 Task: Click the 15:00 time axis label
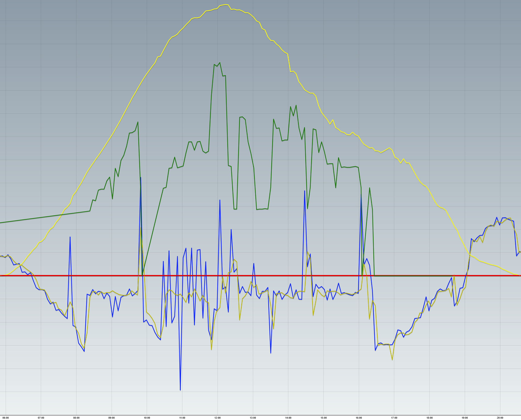pos(323,418)
